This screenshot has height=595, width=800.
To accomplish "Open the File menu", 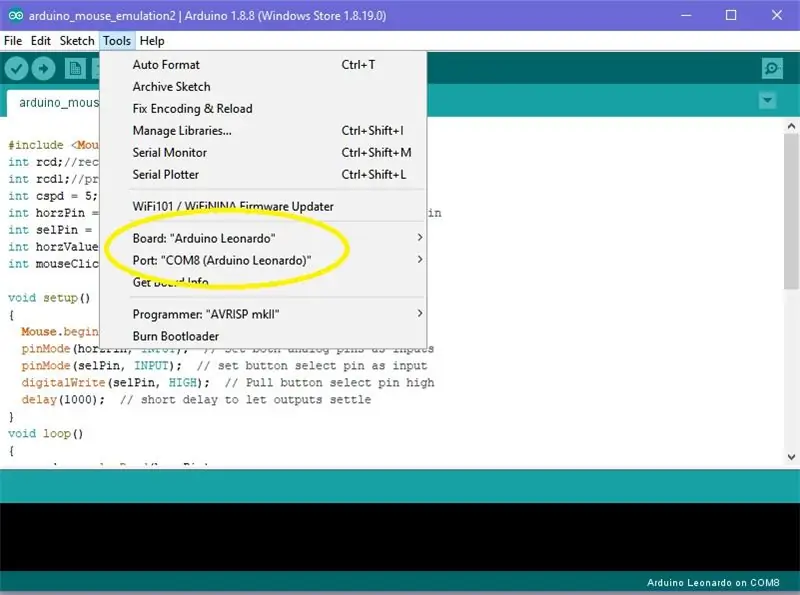I will click(13, 41).
